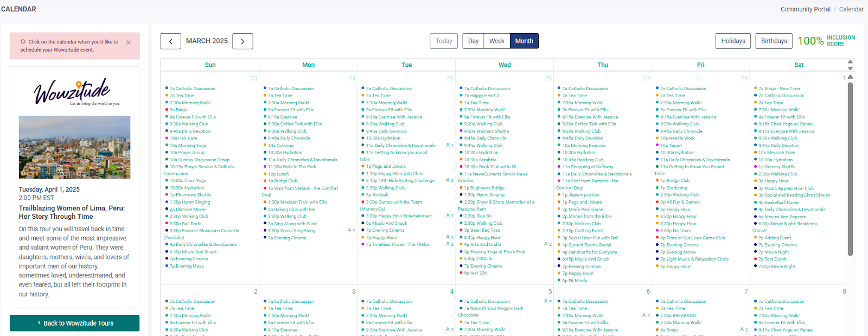Dismiss the pink schedule alert with X

128,42
